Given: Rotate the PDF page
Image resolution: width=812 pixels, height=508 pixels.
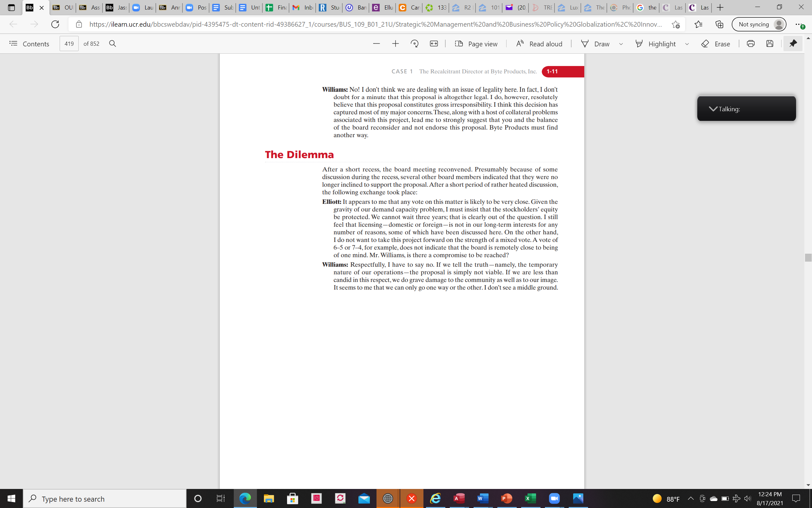Looking at the screenshot, I should click(x=415, y=44).
